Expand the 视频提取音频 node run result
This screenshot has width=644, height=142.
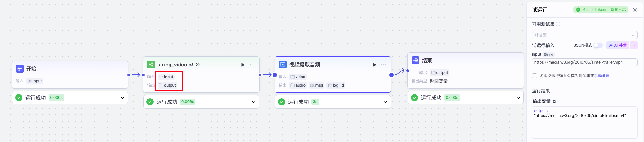385,102
